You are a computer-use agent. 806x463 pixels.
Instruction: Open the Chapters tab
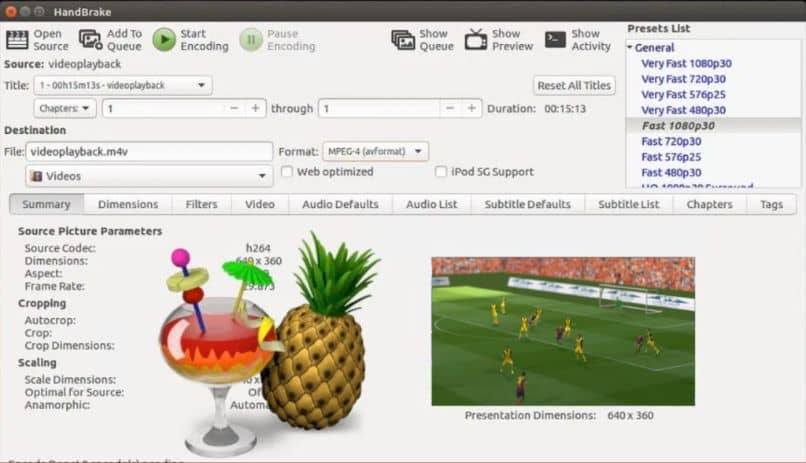point(709,205)
